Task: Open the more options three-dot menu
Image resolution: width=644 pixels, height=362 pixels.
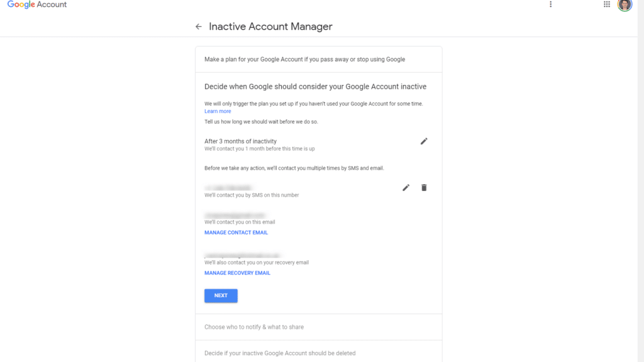Action: coord(551,4)
